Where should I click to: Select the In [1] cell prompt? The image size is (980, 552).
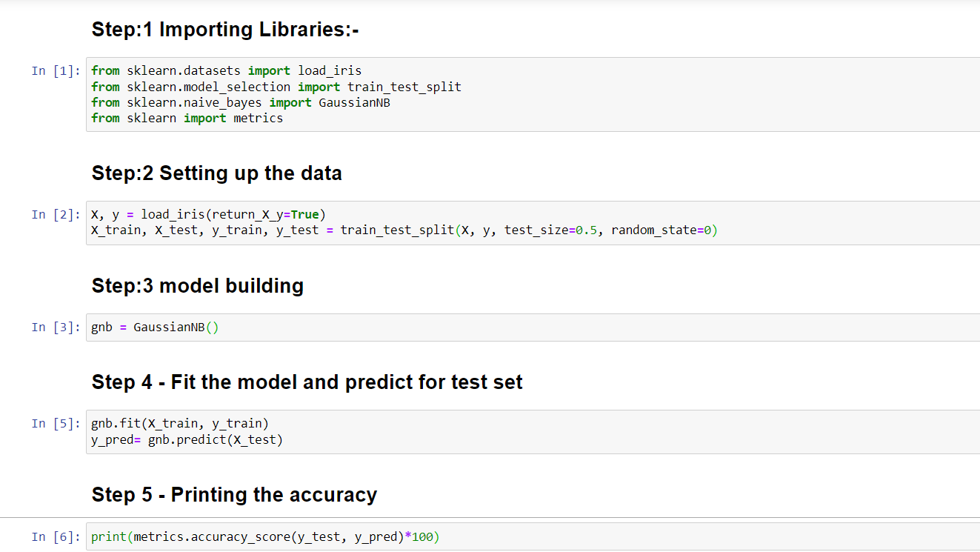(56, 71)
